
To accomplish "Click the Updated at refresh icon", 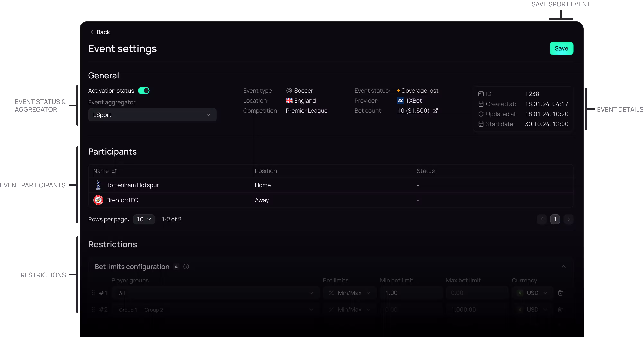I will pos(481,114).
